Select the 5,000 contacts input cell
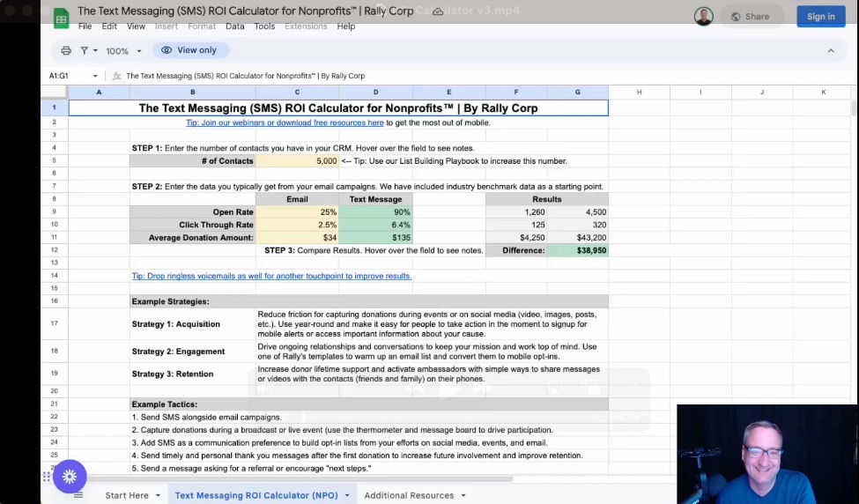Screen dimensions: 859x504 point(297,161)
